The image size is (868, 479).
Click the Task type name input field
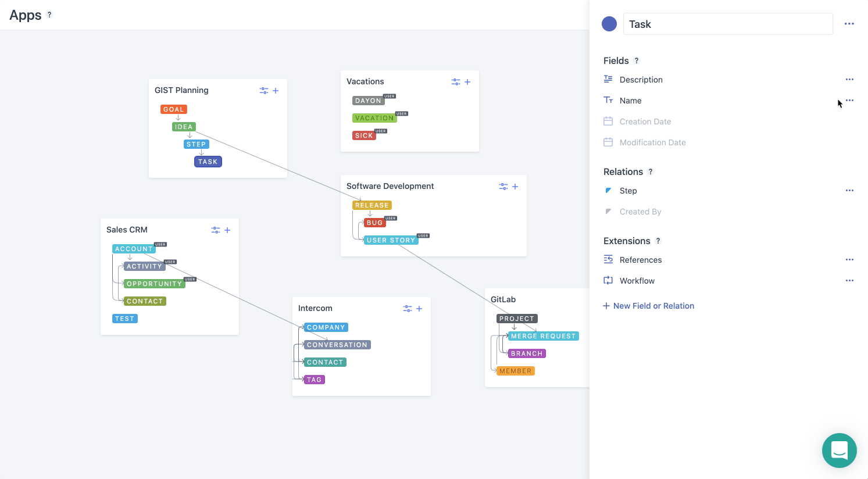727,24
